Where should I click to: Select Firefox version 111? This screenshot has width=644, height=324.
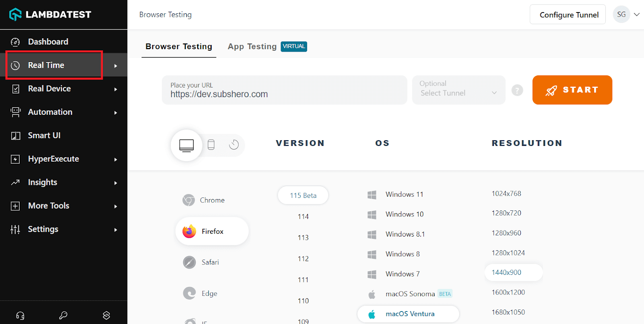tap(303, 280)
